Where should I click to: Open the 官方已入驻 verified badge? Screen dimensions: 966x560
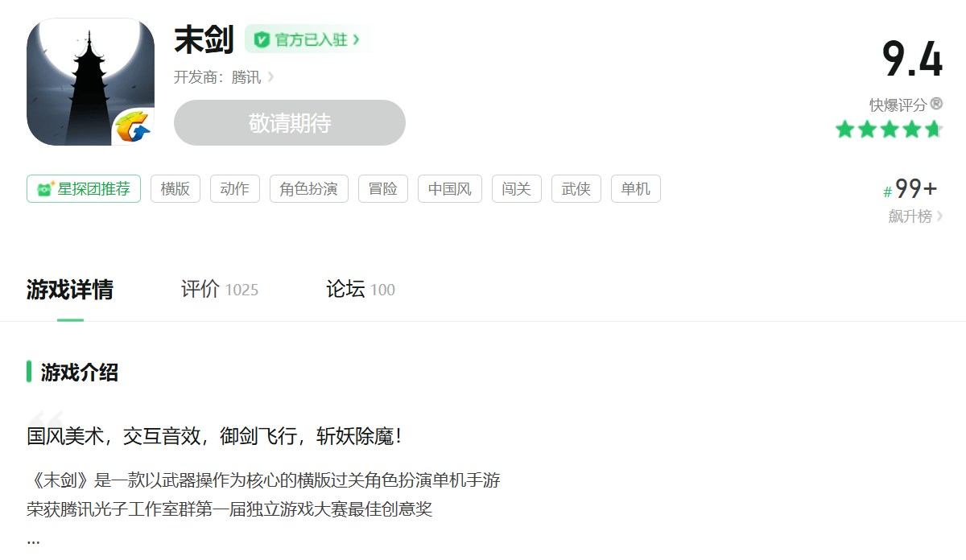(x=307, y=39)
